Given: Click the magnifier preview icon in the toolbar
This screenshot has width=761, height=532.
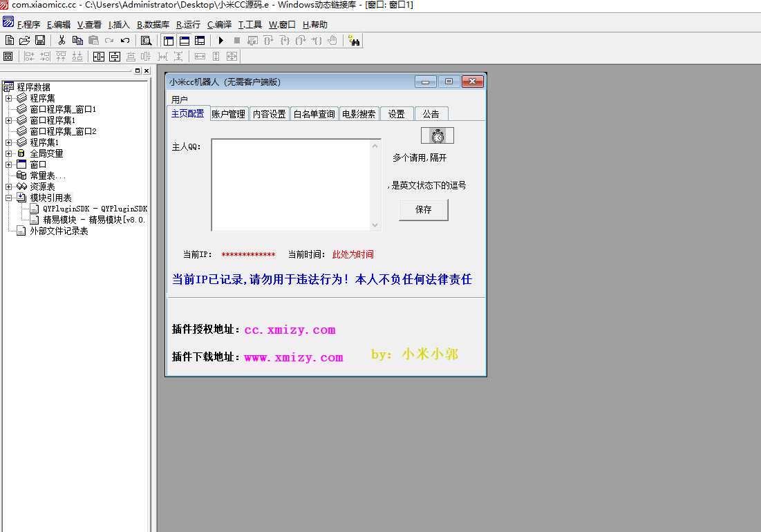Looking at the screenshot, I should coord(146,41).
